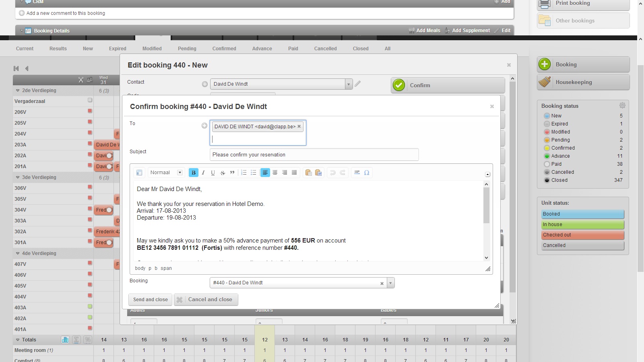Click the Paste from Word icon

coord(318,173)
